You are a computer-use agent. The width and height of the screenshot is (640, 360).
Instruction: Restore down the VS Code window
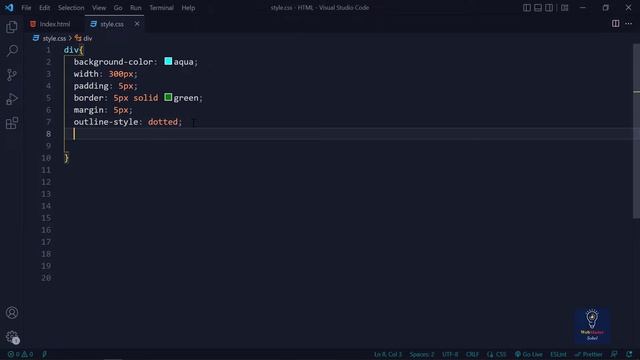click(606, 8)
